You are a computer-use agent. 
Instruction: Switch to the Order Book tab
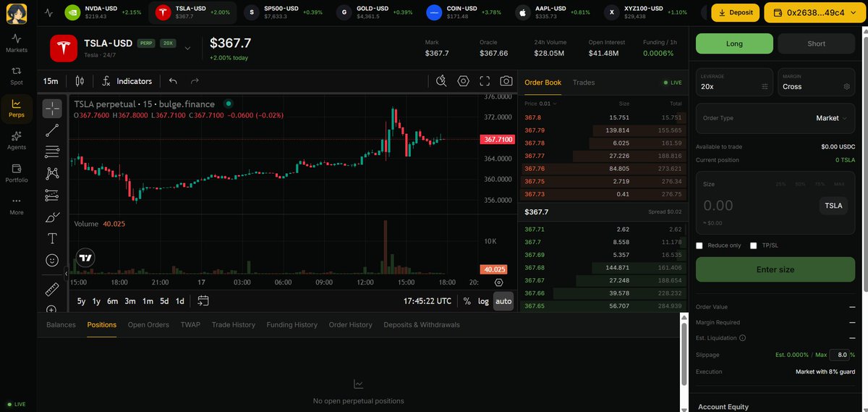(542, 83)
